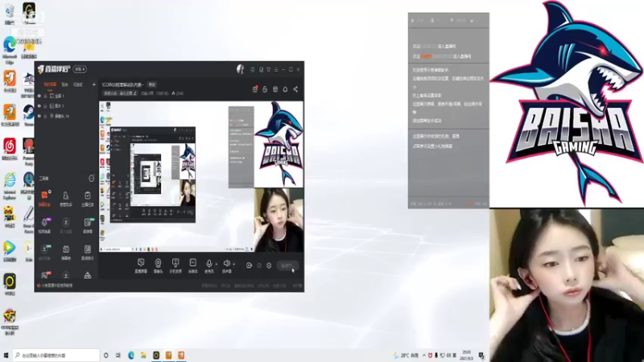The width and height of the screenshot is (644, 362).
Task: Toggle visibility of the fullscreen capture source
Action: point(39,96)
